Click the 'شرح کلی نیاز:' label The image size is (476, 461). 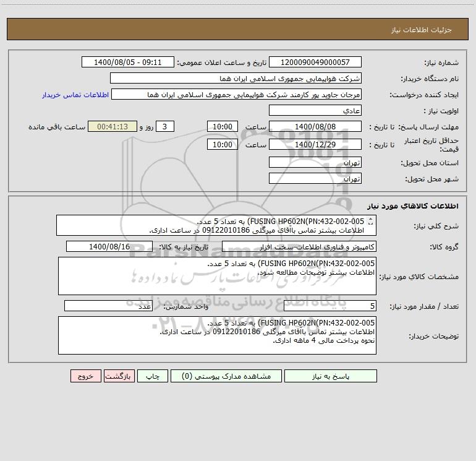click(436, 226)
